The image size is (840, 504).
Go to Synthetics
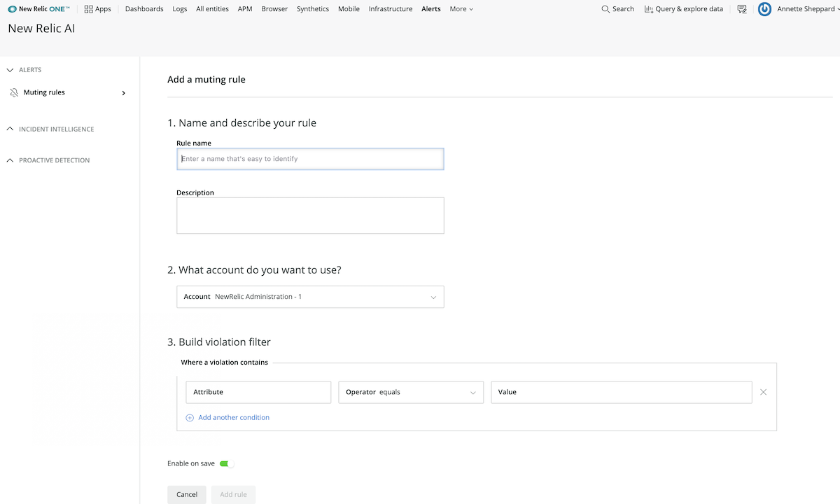click(313, 9)
